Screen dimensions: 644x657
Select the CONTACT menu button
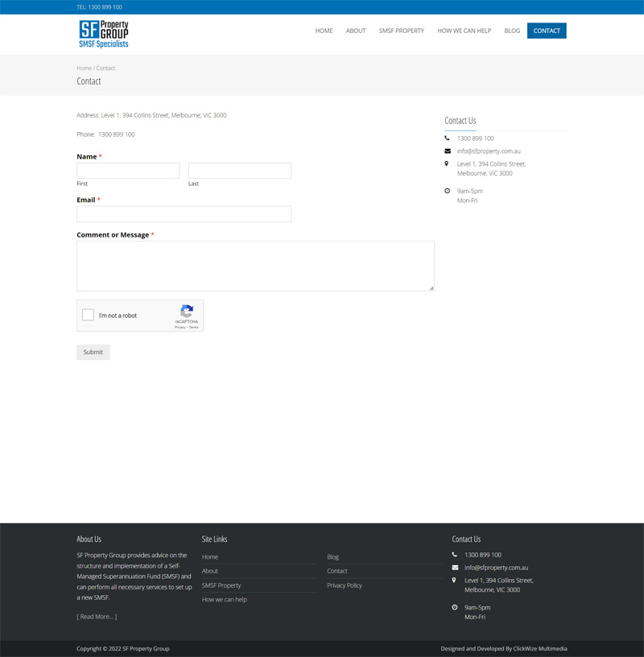click(547, 31)
